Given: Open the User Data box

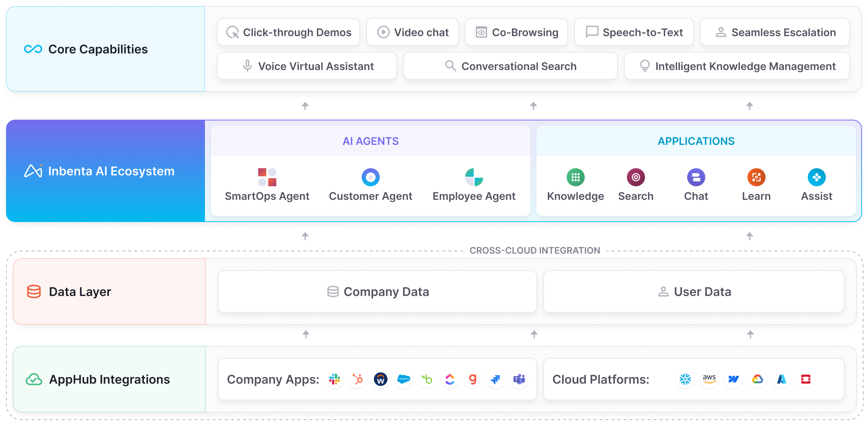Looking at the screenshot, I should (x=694, y=292).
